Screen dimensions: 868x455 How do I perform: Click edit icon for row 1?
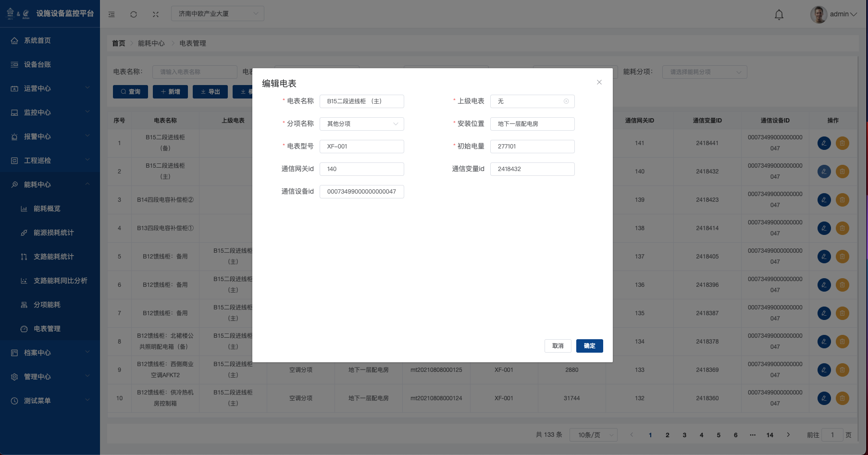point(824,143)
